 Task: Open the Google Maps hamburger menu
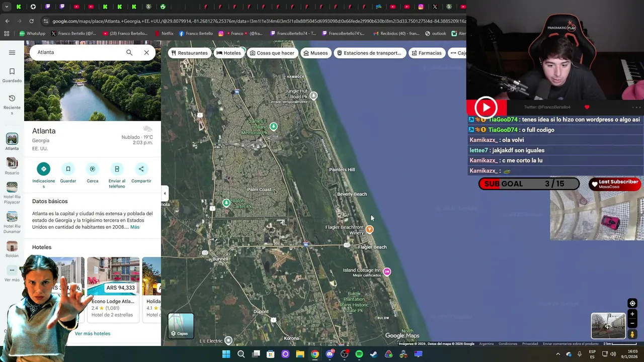pyautogui.click(x=12, y=52)
